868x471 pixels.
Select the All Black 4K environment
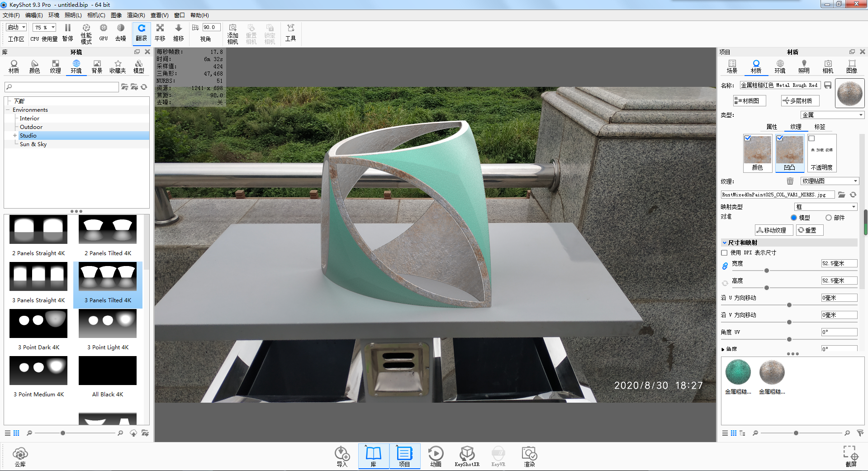click(108, 376)
